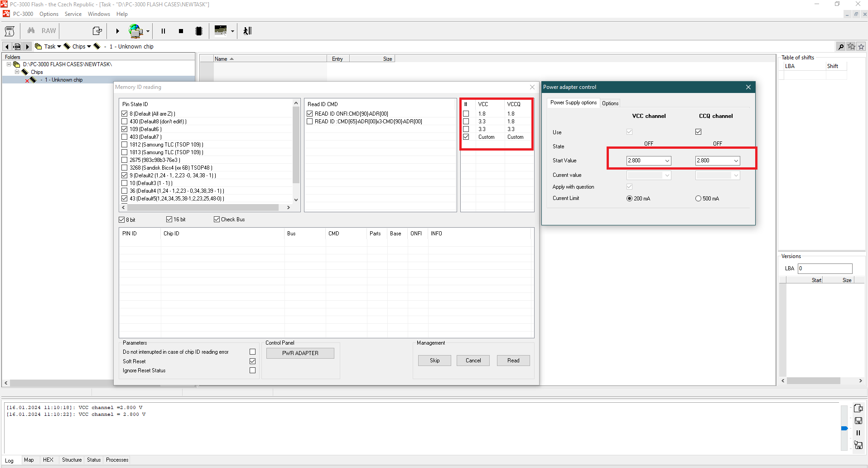Image resolution: width=868 pixels, height=468 pixels.
Task: Open the Service menu
Action: (x=73, y=14)
